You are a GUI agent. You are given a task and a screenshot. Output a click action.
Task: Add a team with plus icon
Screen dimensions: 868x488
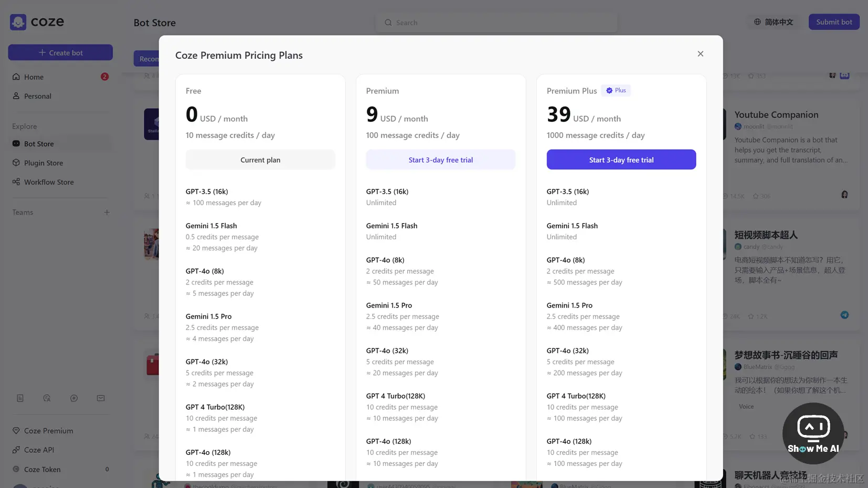tap(107, 213)
